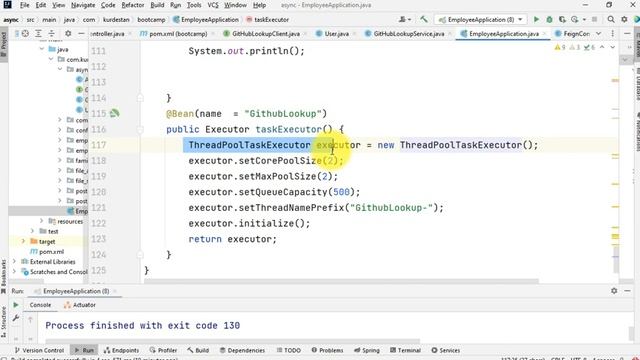Open the profiler run dropdown arrow
This screenshot has width=640, height=360.
pos(584,20)
